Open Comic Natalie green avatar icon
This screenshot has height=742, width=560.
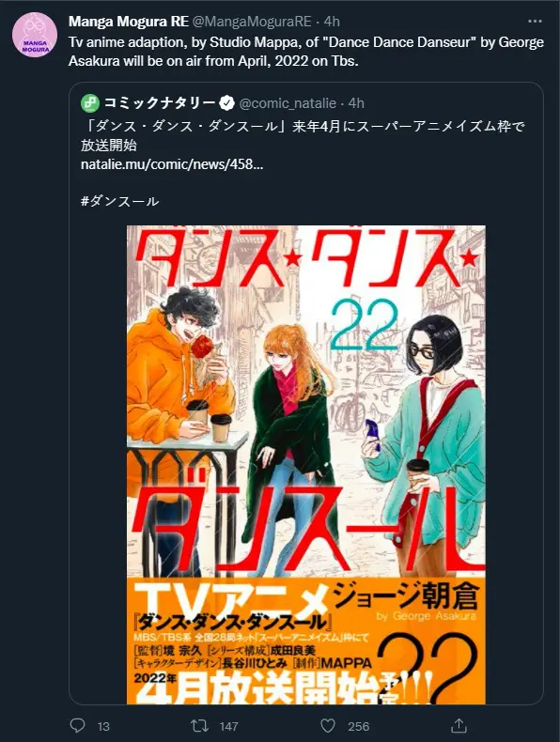coord(90,102)
